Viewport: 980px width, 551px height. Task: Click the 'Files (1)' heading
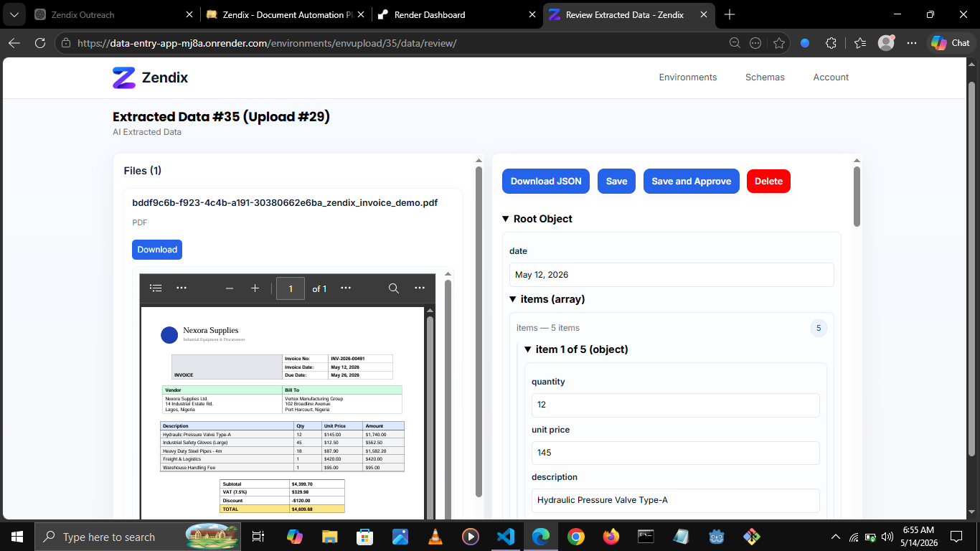coord(143,171)
